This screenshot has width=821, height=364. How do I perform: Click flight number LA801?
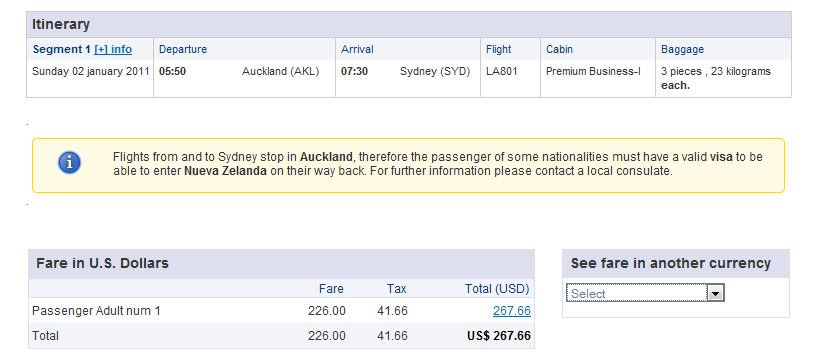(502, 71)
